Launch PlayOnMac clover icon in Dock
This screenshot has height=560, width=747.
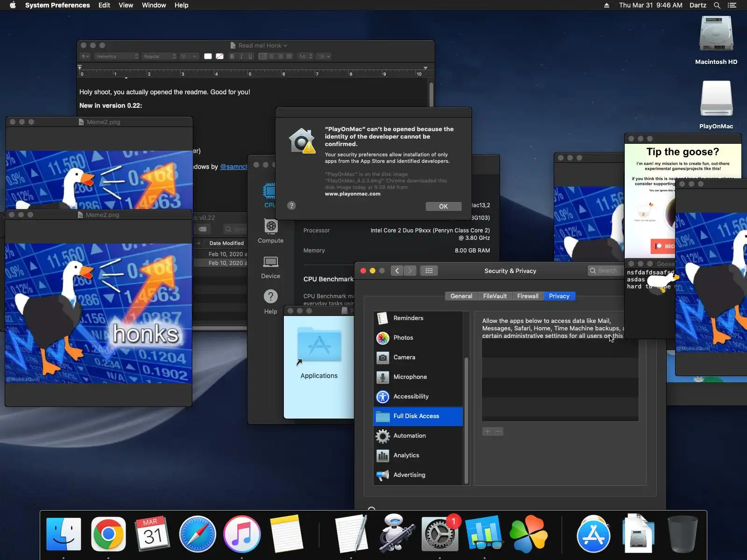(529, 534)
